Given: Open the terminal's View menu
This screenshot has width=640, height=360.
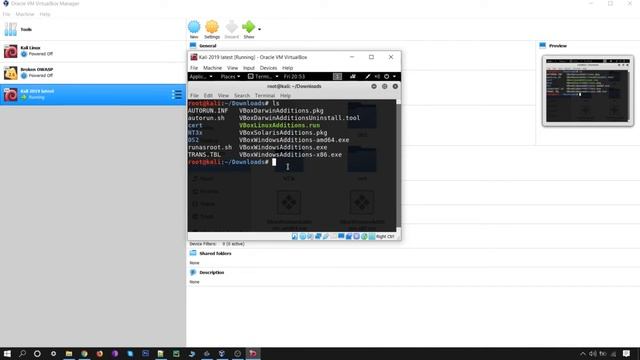Looking at the screenshot, I should [x=223, y=96].
